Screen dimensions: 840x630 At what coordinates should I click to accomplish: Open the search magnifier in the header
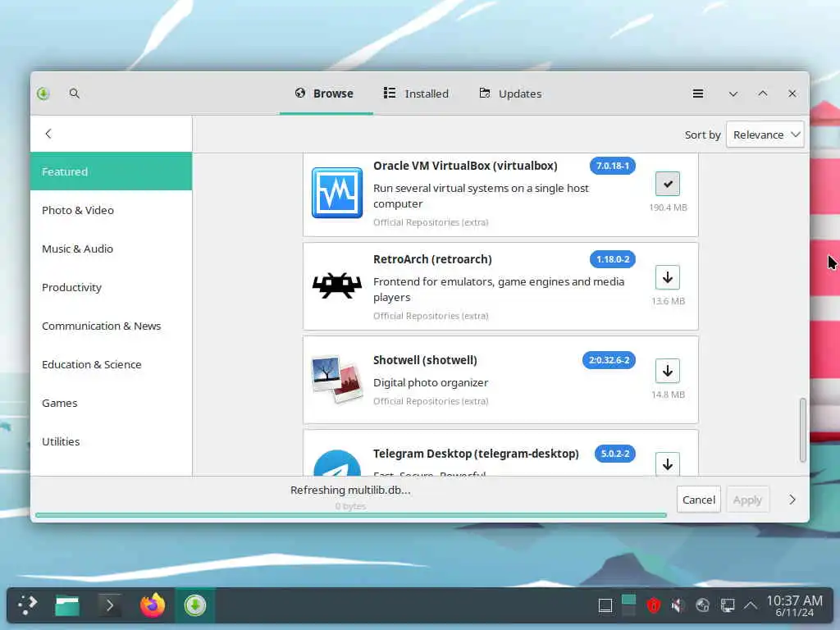(74, 94)
